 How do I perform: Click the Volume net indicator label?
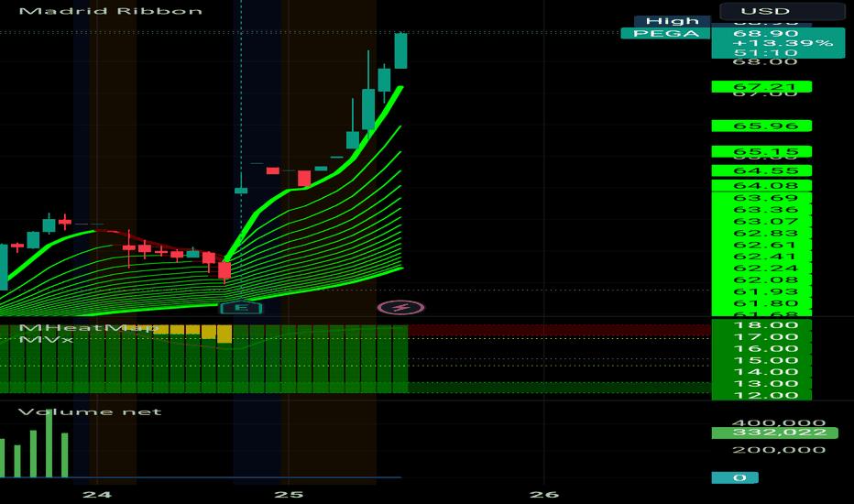click(90, 412)
